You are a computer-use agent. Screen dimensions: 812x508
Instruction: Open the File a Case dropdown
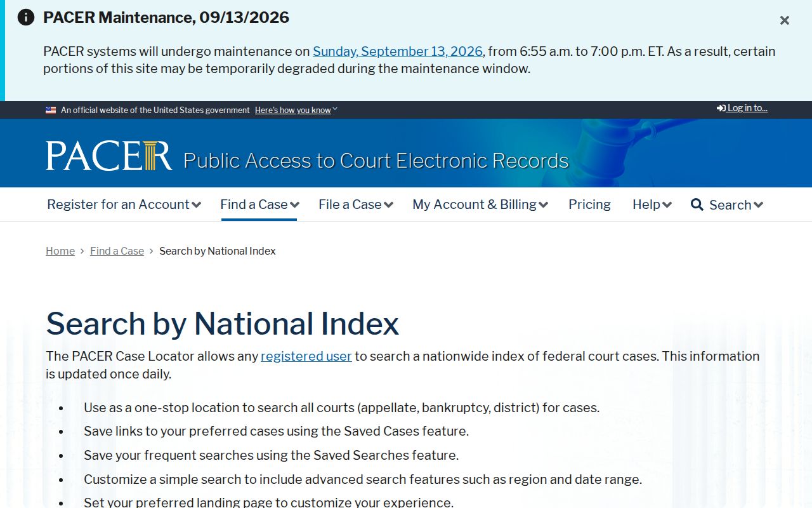tap(356, 204)
